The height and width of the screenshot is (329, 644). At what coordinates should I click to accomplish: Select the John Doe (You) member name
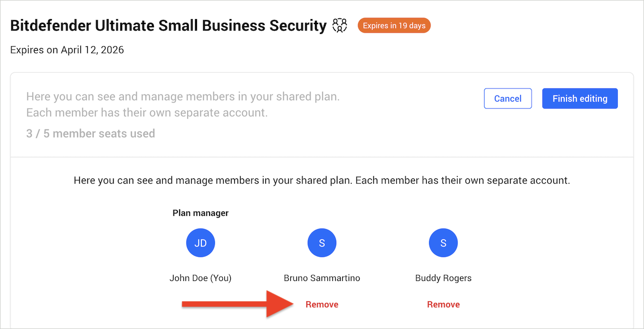(200, 278)
